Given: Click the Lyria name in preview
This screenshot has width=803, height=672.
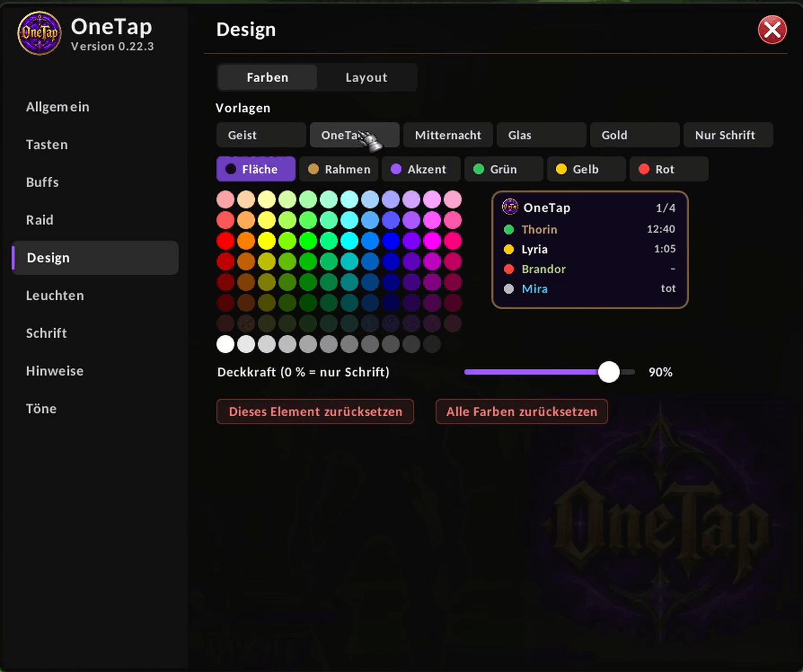Looking at the screenshot, I should click(x=534, y=249).
